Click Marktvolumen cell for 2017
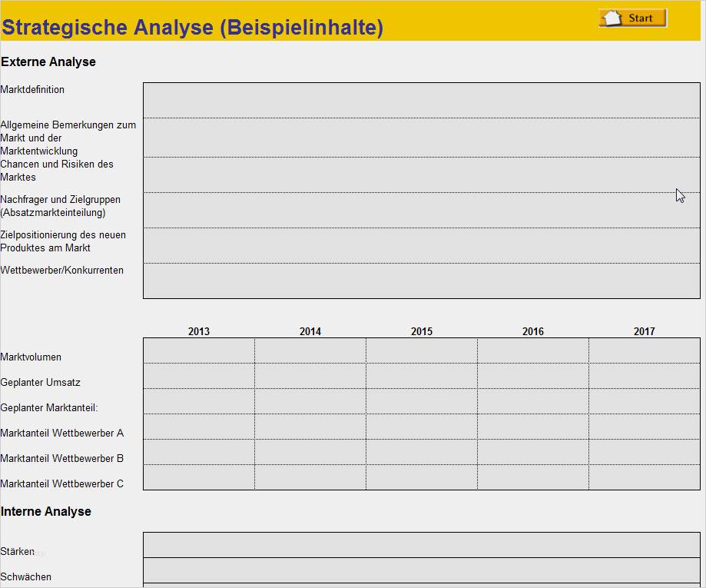706x588 pixels. pos(645,351)
